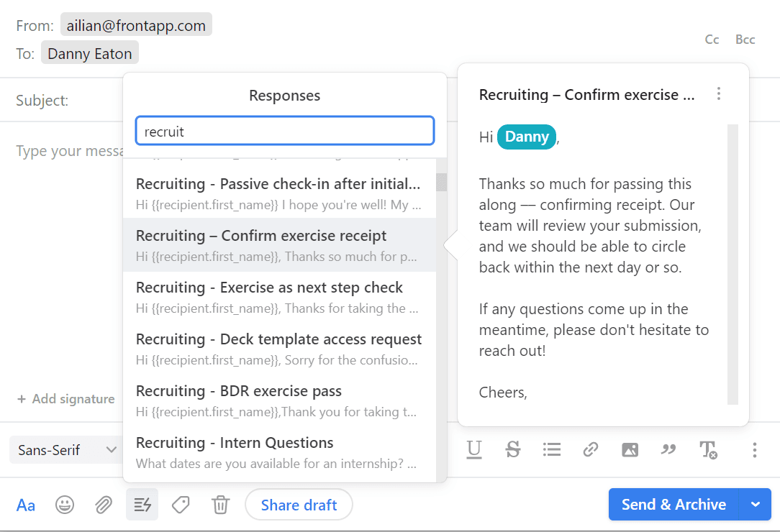This screenshot has height=532, width=780.
Task: Click the Danny name tag in preview
Action: point(527,137)
